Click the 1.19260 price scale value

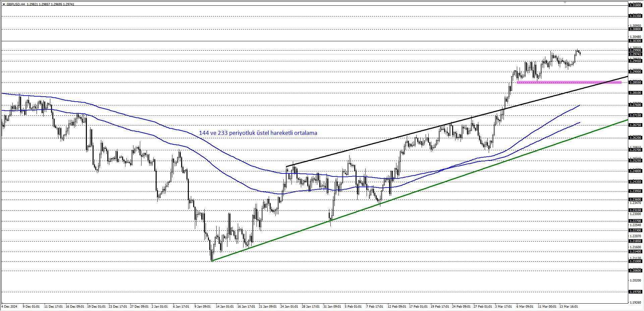pyautogui.click(x=635, y=303)
